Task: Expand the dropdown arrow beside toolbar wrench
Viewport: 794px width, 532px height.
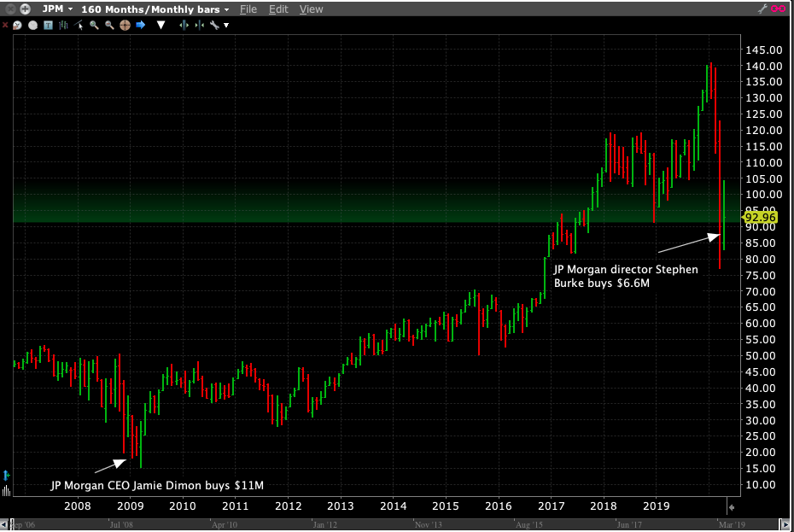Action: click(226, 26)
